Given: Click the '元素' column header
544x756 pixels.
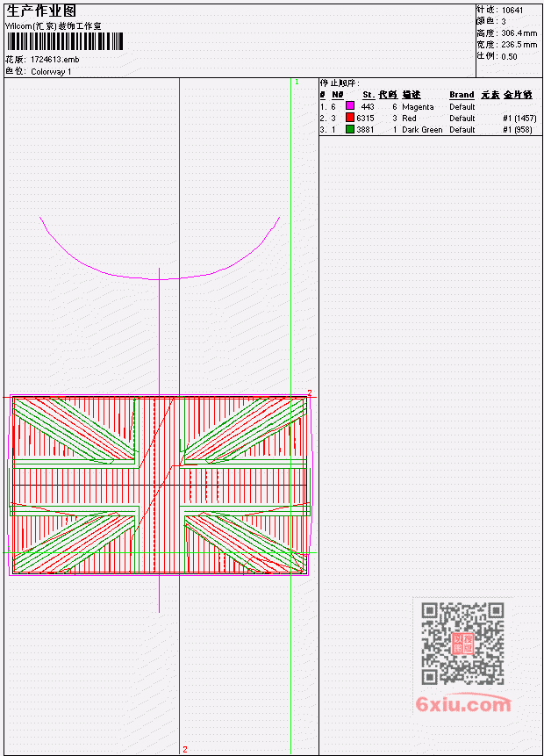Looking at the screenshot, I should [490, 95].
